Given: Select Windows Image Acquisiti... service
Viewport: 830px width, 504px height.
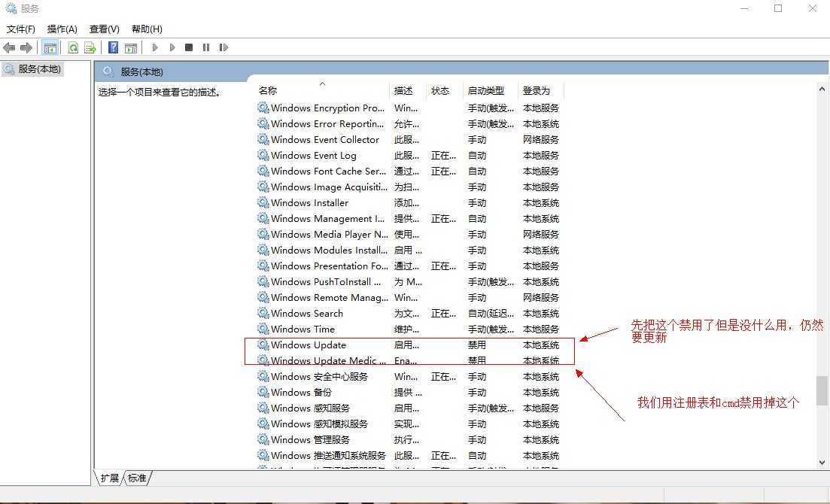Looking at the screenshot, I should (408, 187).
